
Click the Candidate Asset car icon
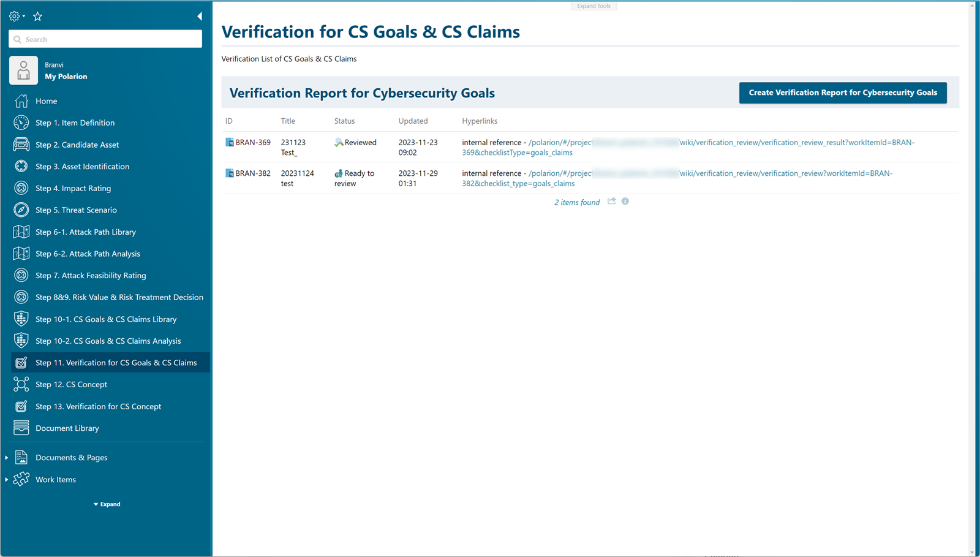tap(21, 145)
